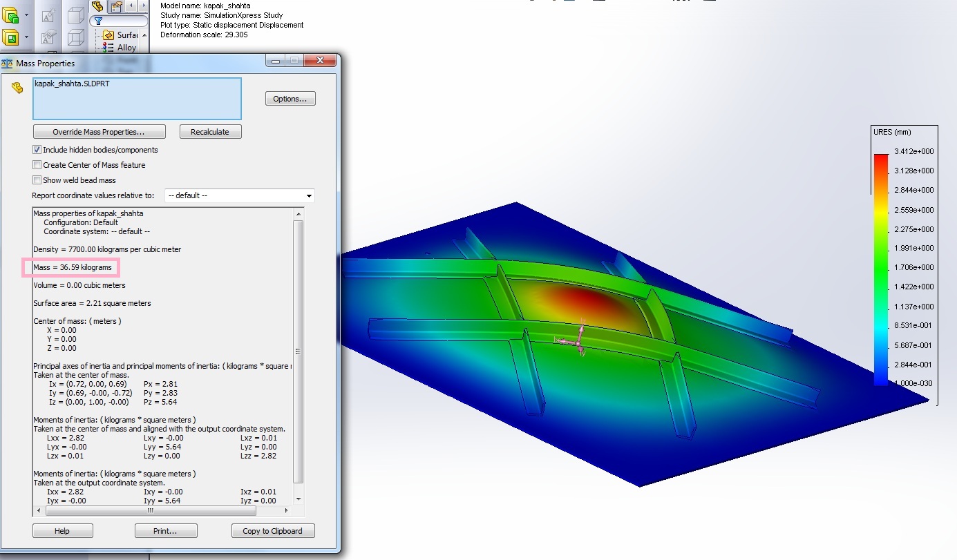
Task: Click the Alloy material icon in tree
Action: [x=108, y=48]
